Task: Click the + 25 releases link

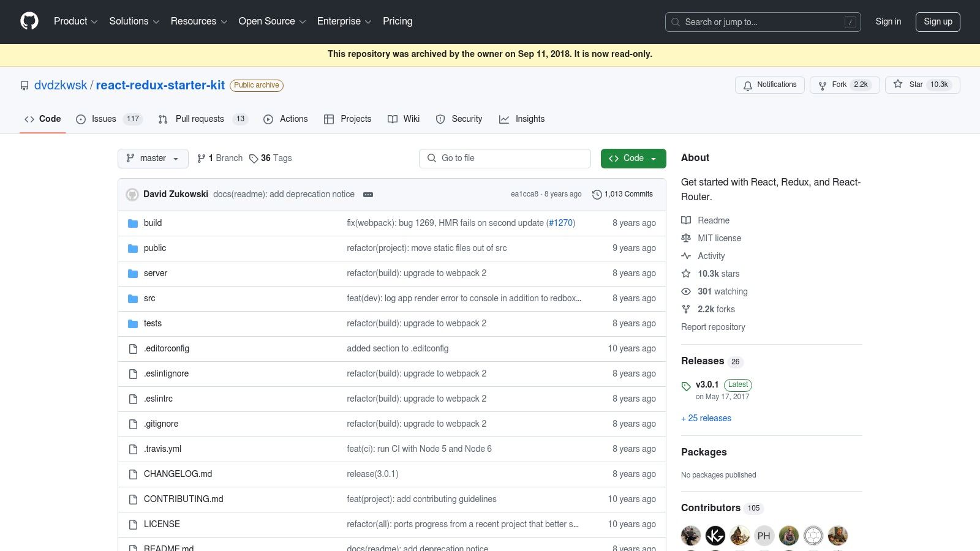Action: coord(706,418)
